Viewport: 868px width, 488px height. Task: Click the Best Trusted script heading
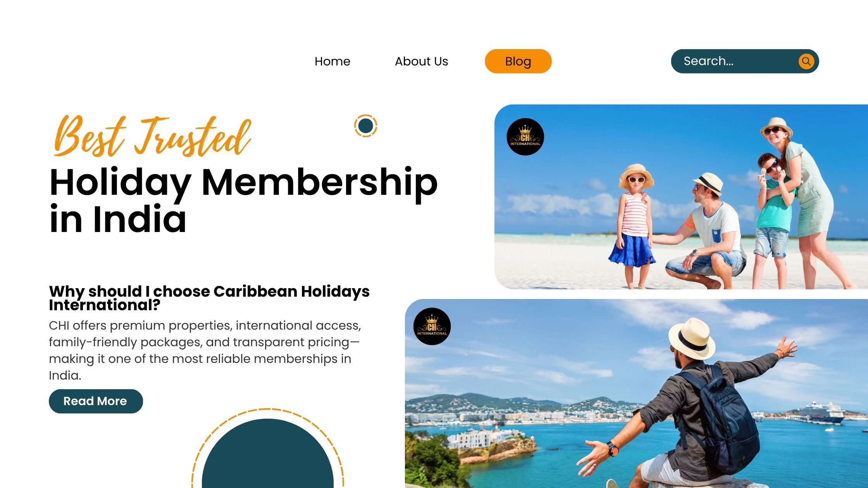(x=152, y=136)
